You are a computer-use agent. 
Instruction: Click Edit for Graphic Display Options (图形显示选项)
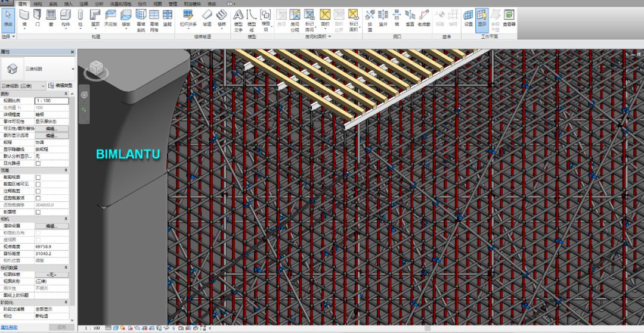click(52, 135)
